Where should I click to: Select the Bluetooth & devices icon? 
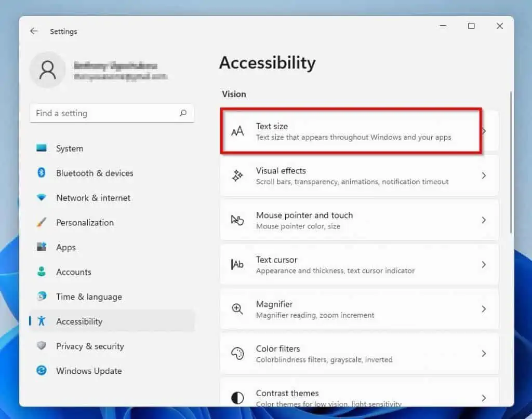(42, 172)
